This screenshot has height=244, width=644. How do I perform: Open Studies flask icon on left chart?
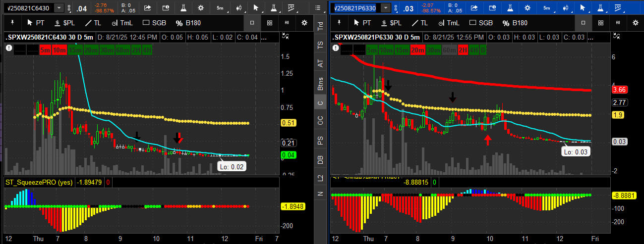(x=183, y=7)
